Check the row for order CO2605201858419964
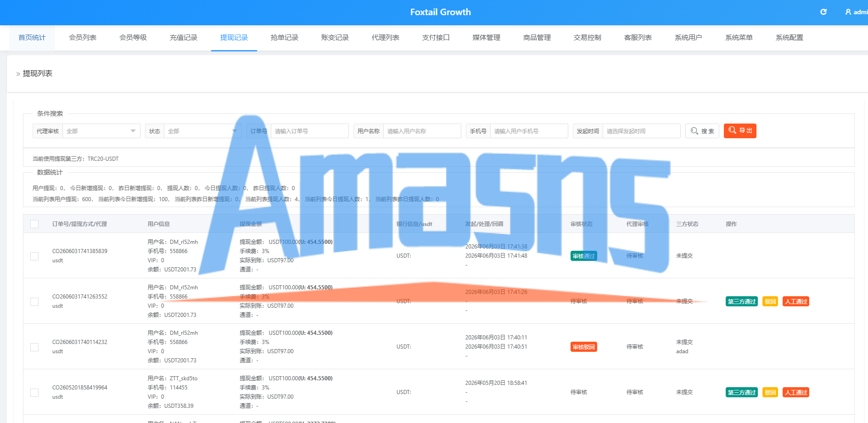868x423 pixels. click(34, 392)
